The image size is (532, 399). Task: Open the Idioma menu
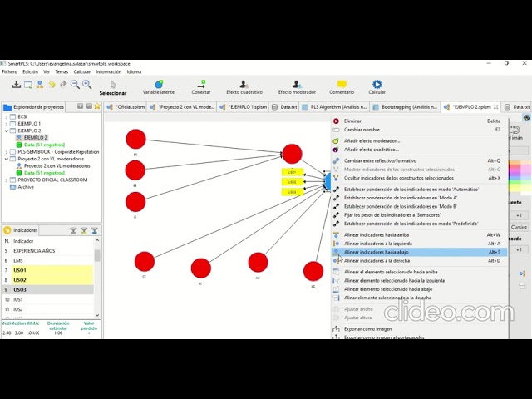pyautogui.click(x=134, y=72)
